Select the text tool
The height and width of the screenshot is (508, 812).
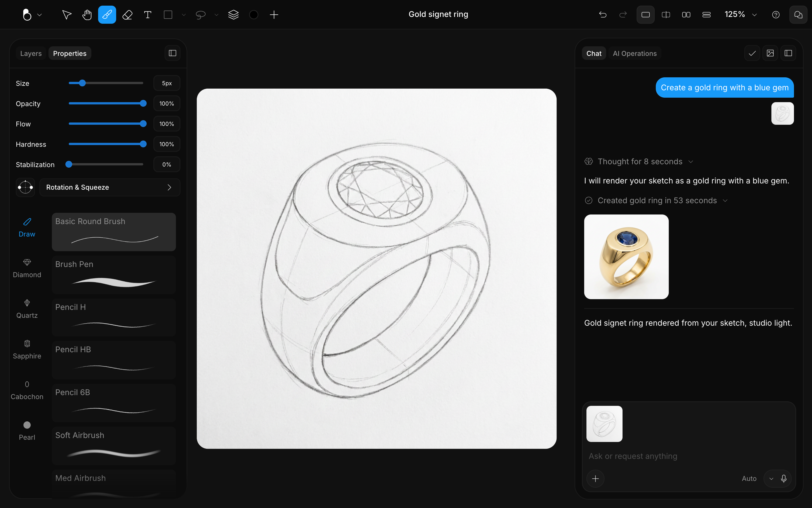click(x=148, y=14)
